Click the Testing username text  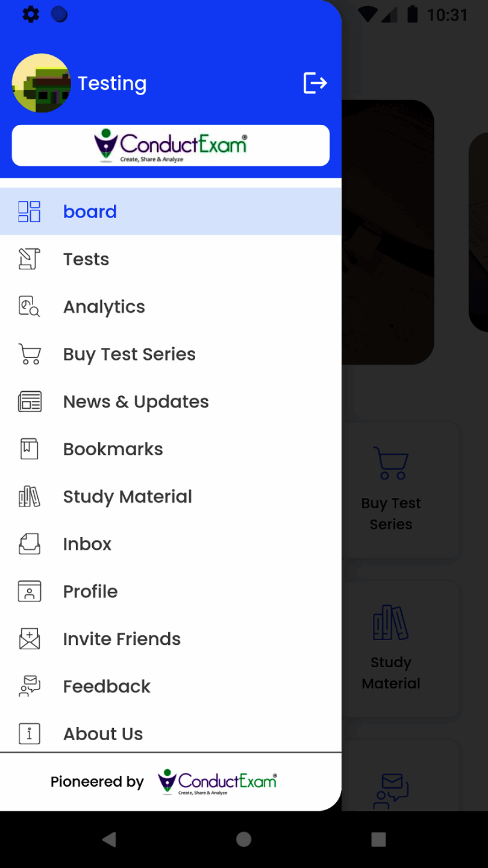tap(112, 83)
